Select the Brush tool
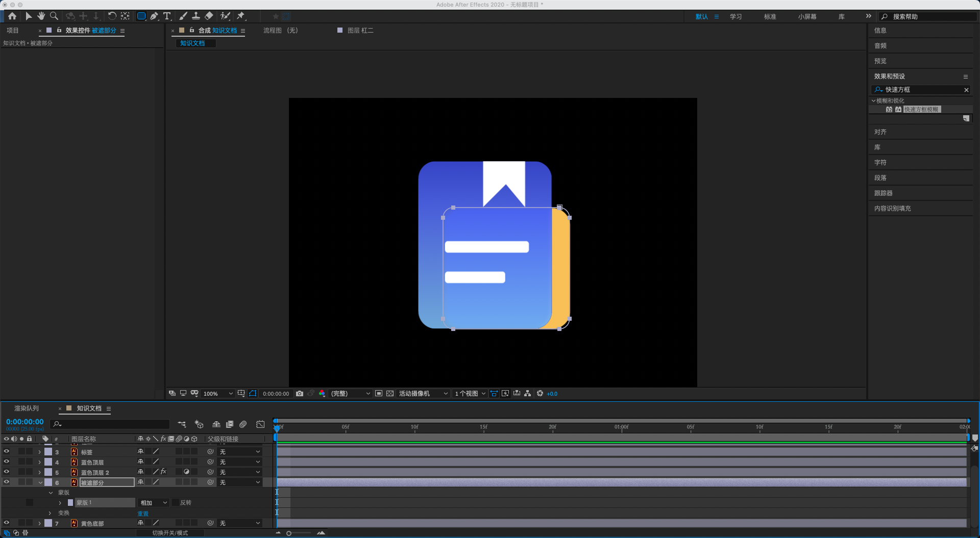The image size is (980, 538). click(183, 16)
